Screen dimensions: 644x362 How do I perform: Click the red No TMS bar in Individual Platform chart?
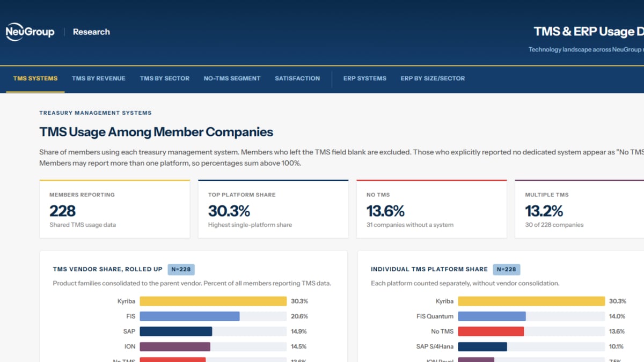click(491, 331)
